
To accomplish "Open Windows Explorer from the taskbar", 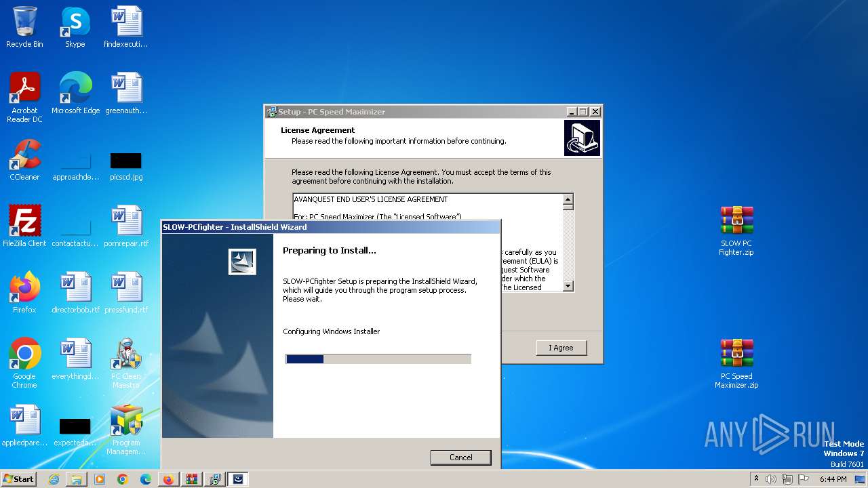I will pos(77,479).
